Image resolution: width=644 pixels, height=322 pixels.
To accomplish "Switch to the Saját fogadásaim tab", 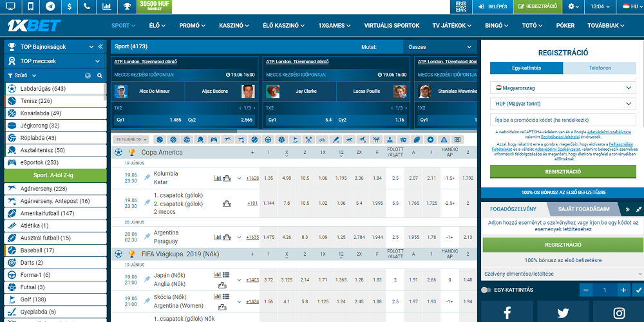I will (585, 209).
